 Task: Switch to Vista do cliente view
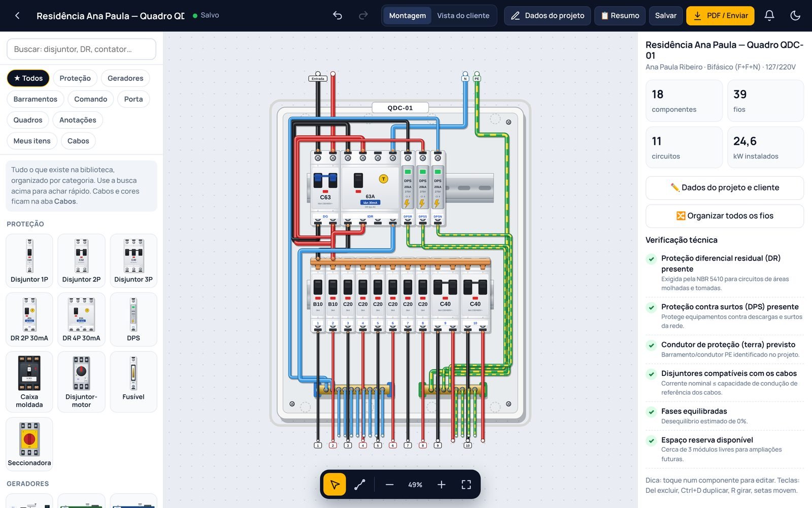(x=463, y=16)
